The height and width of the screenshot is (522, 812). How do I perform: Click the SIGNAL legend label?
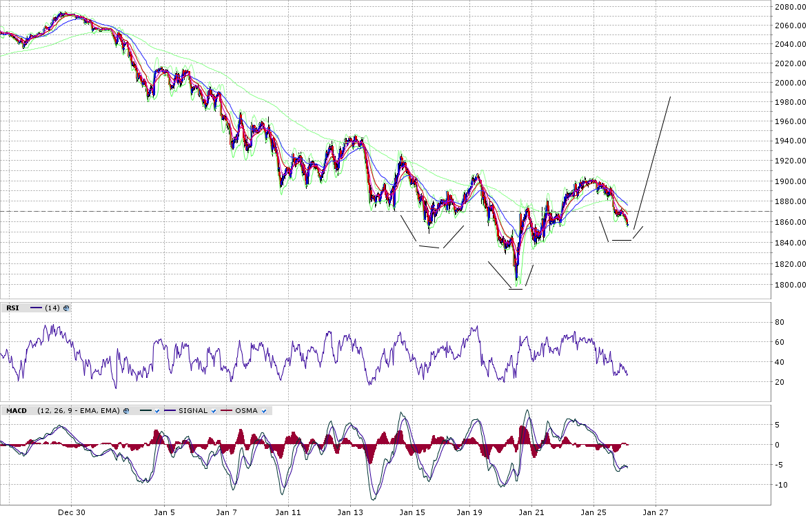pos(193,411)
